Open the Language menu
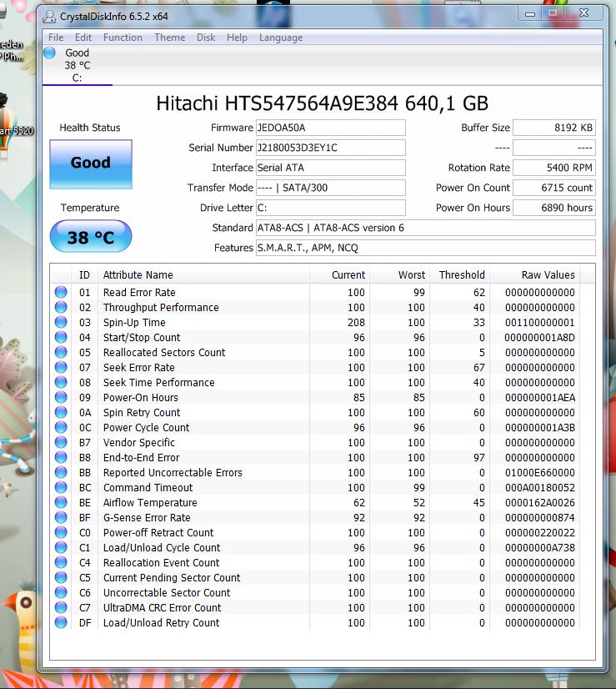 [x=281, y=38]
